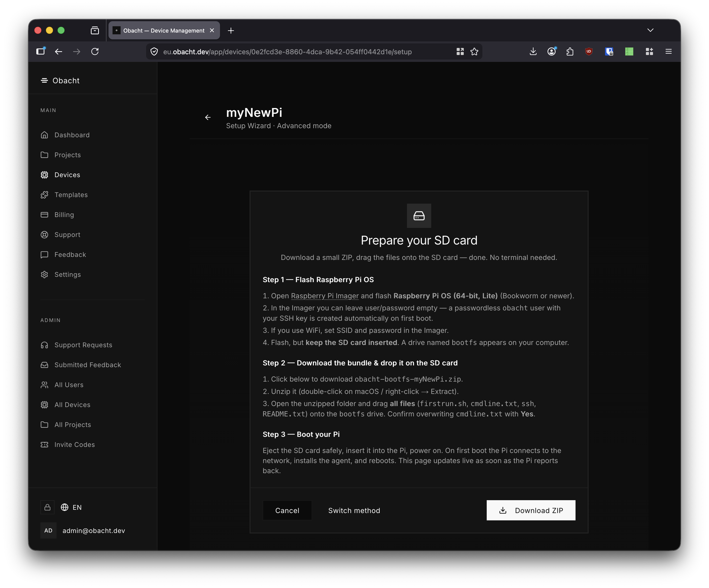709x588 pixels.
Task: Cancel the setup wizard
Action: (x=287, y=510)
